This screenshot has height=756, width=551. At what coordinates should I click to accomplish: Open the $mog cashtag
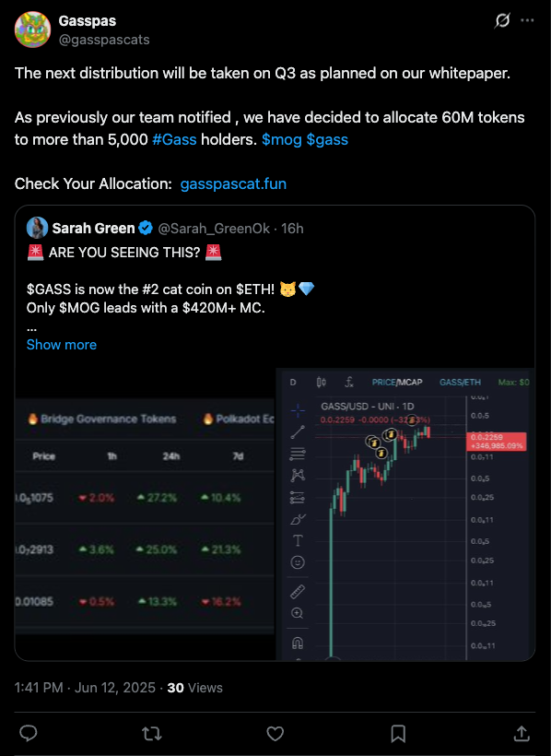[282, 140]
